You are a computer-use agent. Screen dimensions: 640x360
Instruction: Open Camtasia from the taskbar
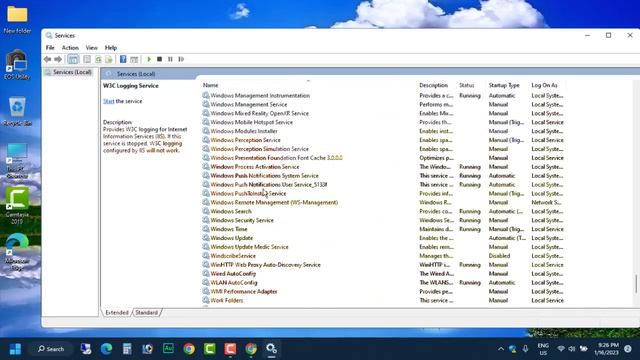click(x=210, y=349)
